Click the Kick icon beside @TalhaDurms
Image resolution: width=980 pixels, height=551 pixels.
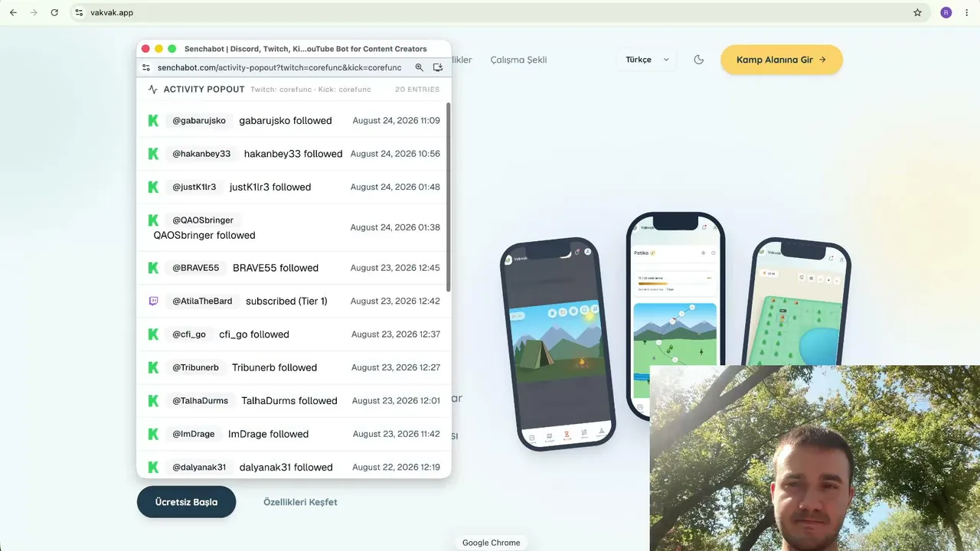pyautogui.click(x=153, y=401)
